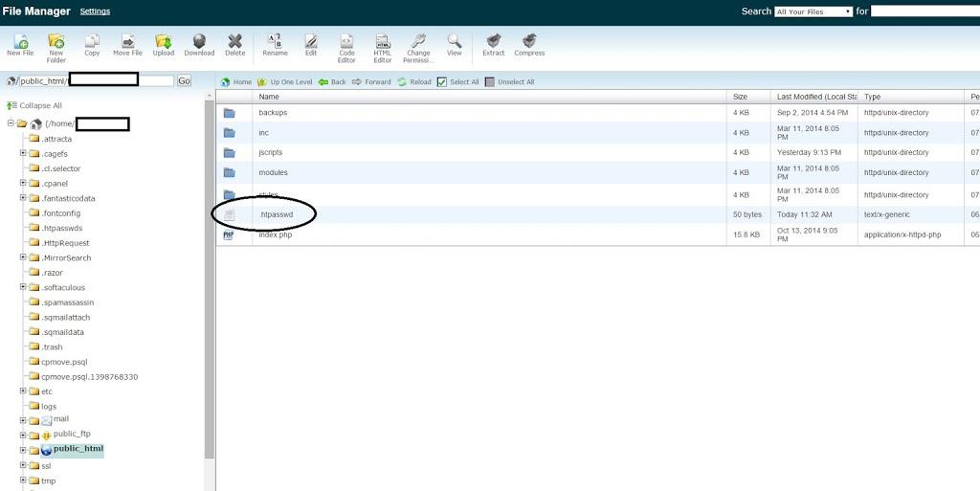Open the All Your Files search dropdown
The width and height of the screenshot is (980, 491).
point(813,11)
